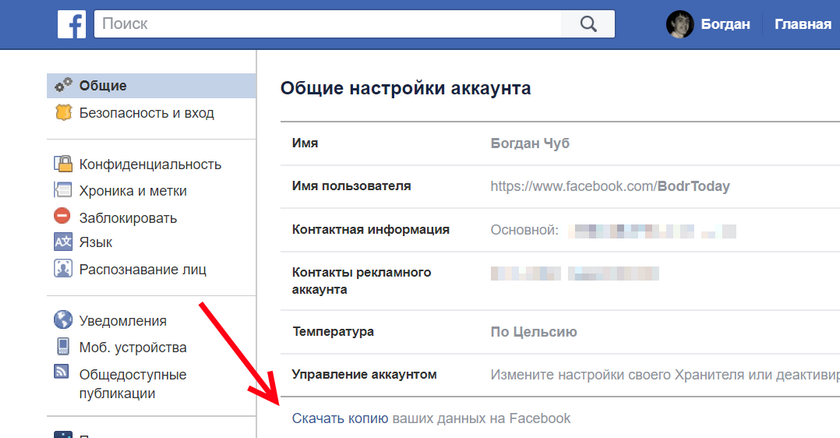The height and width of the screenshot is (438, 840).
Task: Select Общие in the settings sidebar
Action: tap(103, 86)
